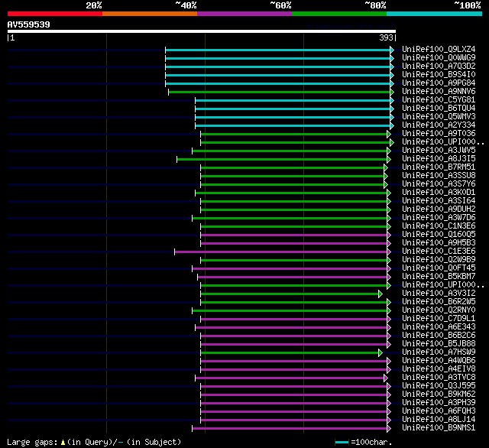
Task: Click the white query sequence ruler bar
Action: (202, 31)
